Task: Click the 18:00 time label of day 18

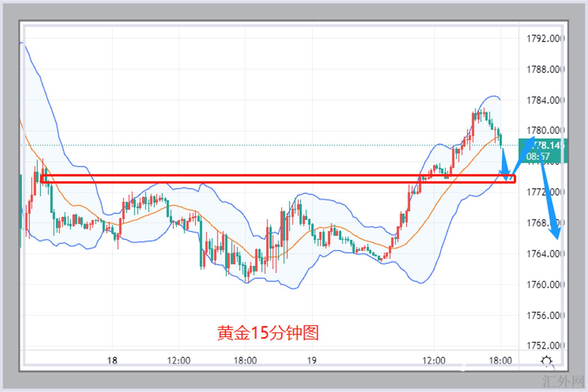Action: (245, 361)
